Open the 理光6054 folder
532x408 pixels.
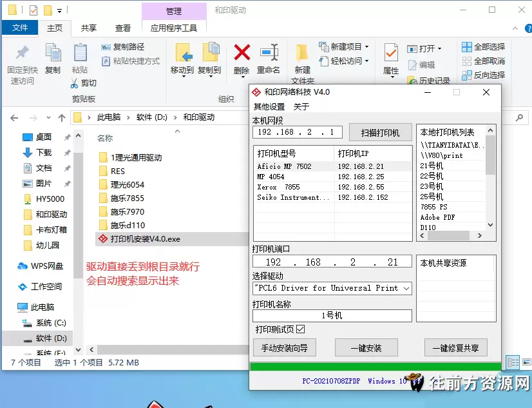pyautogui.click(x=122, y=184)
